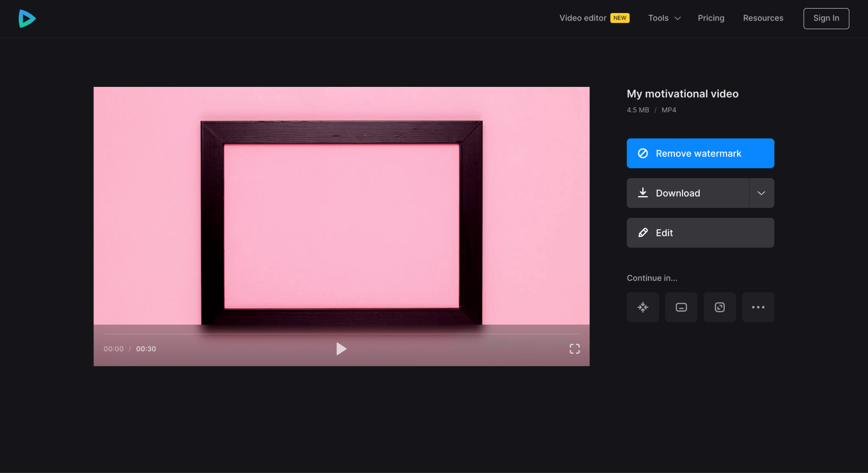Screen dimensions: 868x473
Task: Open the Resources page
Action: pyautogui.click(x=763, y=18)
